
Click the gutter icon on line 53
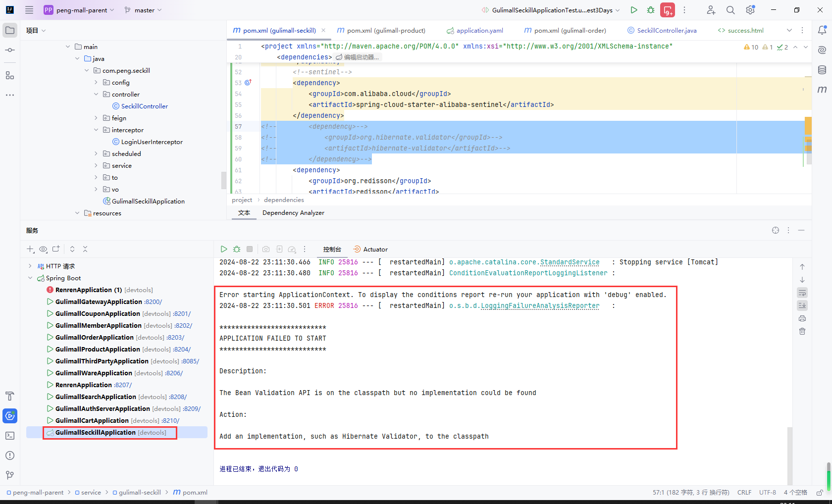(248, 83)
